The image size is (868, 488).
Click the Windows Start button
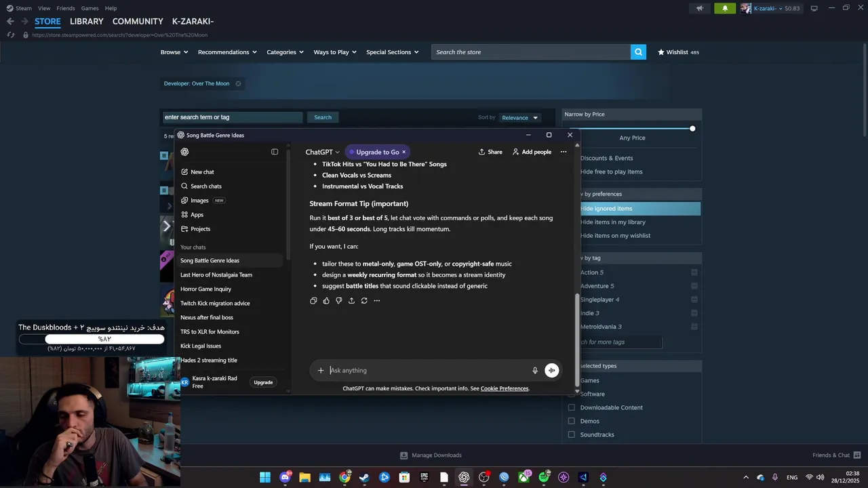pos(265,477)
